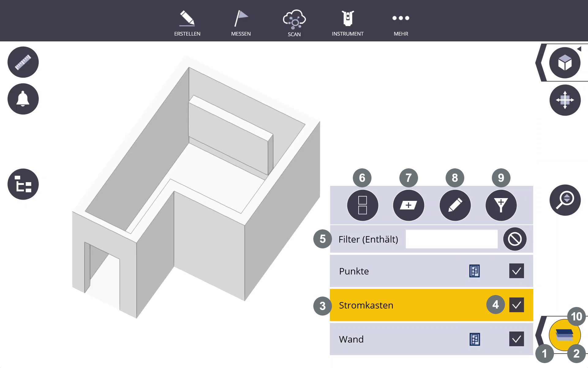Open the add filter funnel icon

[x=501, y=205]
